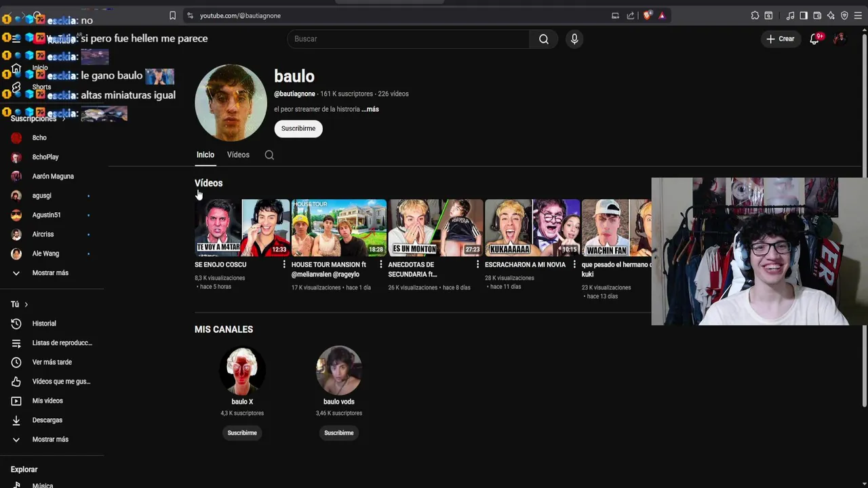Select the Inicio channel tab

pyautogui.click(x=205, y=155)
